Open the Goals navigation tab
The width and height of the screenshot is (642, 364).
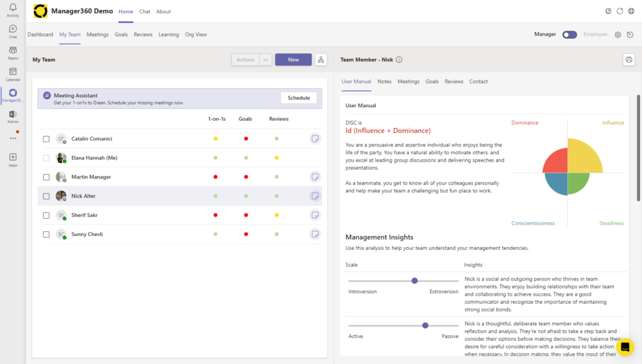click(121, 34)
